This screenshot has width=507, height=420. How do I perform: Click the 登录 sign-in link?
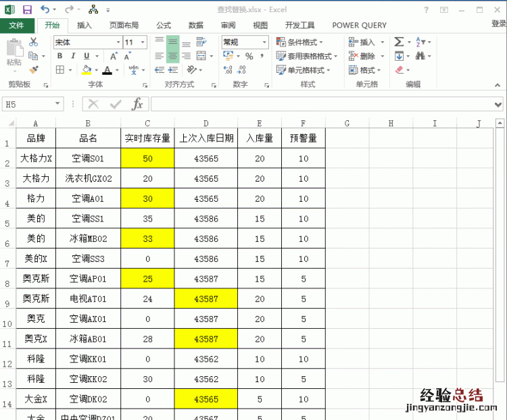coord(498,24)
